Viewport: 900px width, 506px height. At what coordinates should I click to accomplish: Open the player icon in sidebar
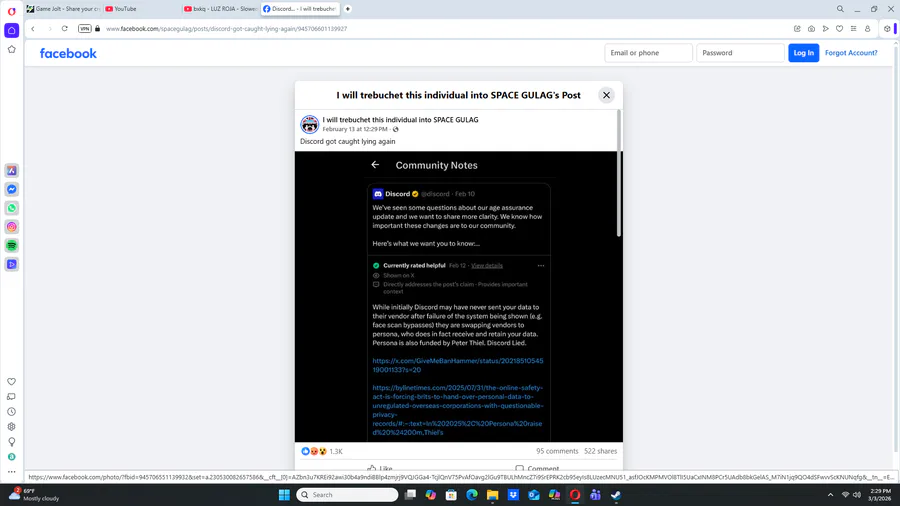(11, 264)
